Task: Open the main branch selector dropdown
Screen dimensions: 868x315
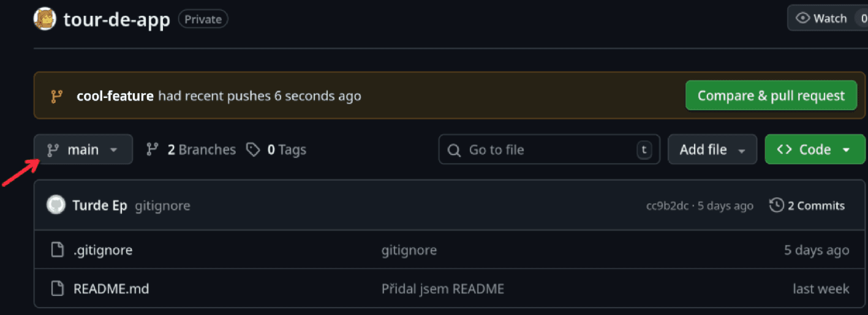Action: 83,150
